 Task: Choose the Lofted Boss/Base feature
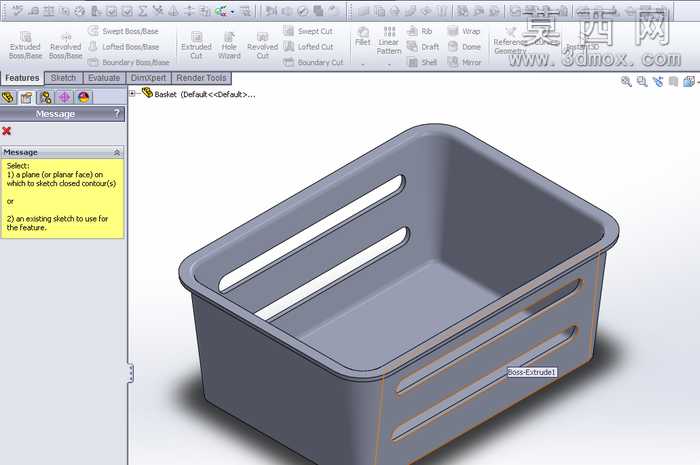tap(123, 46)
